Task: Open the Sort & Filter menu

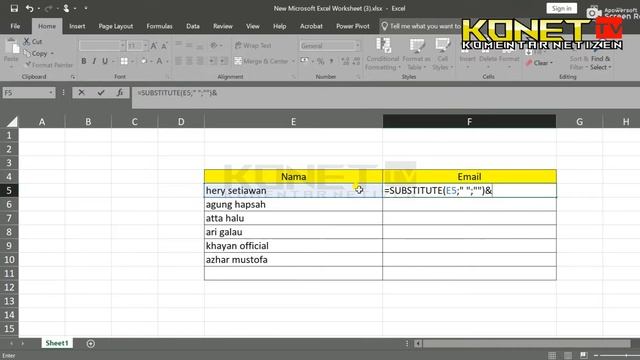Action: pyautogui.click(x=578, y=63)
